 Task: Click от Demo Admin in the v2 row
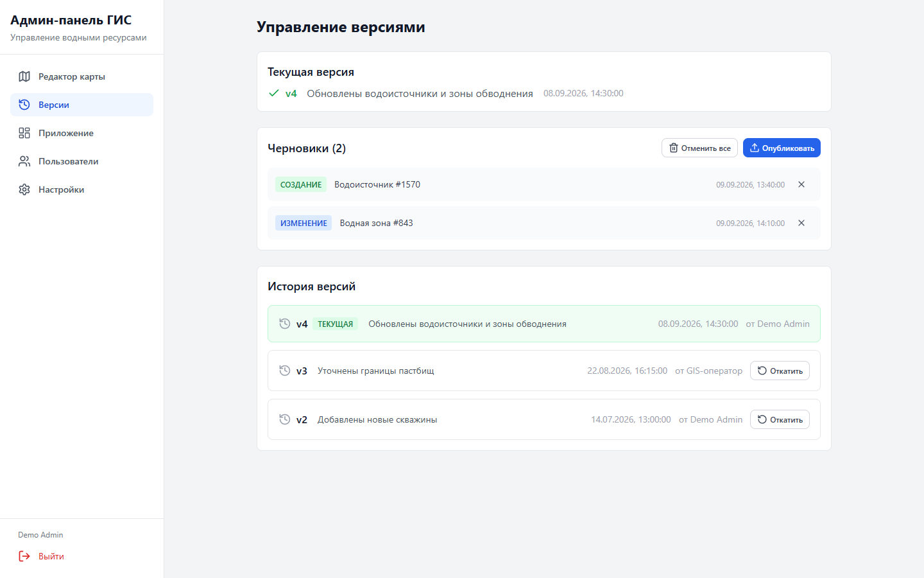710,419
